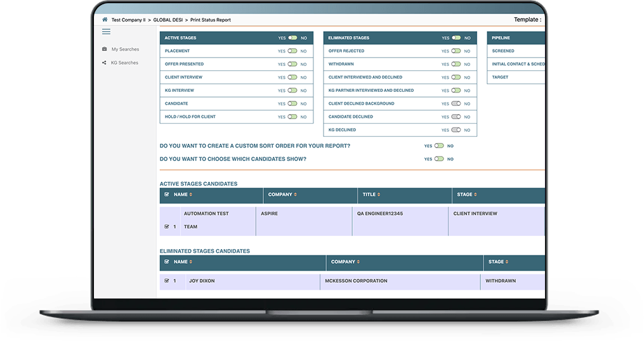Click the briefcase icon beside My Searches
The height and width of the screenshot is (341, 644).
[104, 49]
